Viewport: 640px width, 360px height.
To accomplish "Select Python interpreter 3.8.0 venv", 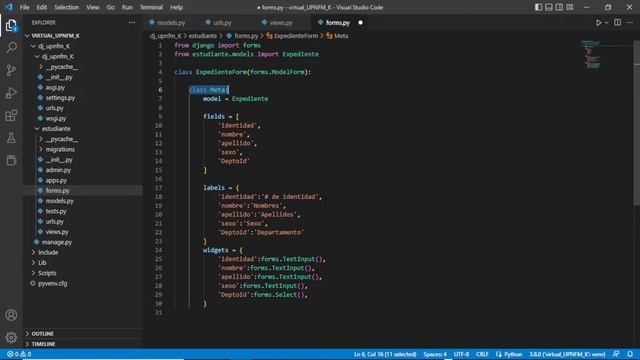I will click(x=567, y=354).
